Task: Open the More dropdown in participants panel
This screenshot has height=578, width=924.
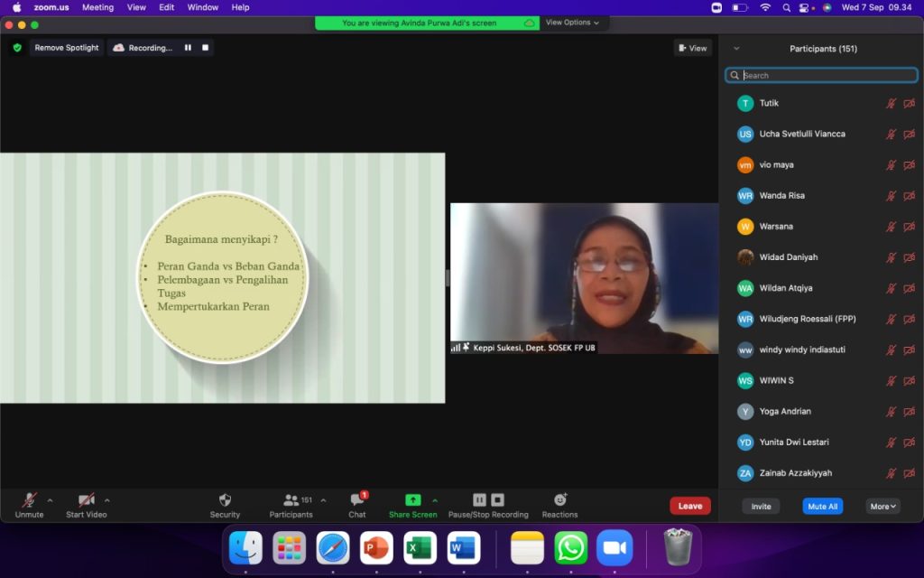Action: 882,506
